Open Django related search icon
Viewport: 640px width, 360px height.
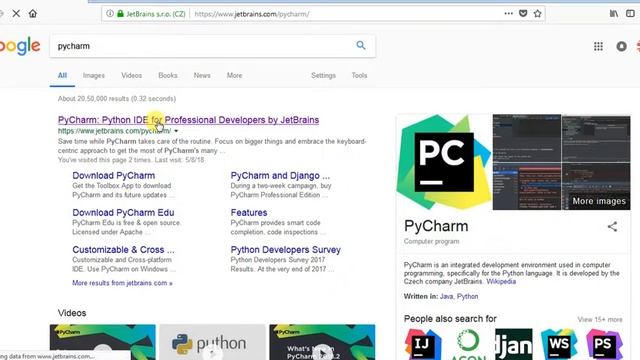pos(513,344)
